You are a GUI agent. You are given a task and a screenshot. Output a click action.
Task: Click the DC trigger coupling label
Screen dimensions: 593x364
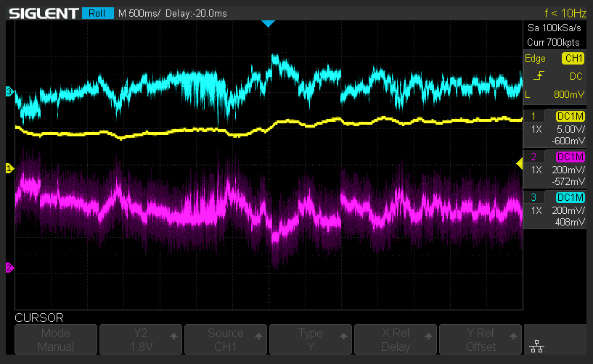tap(576, 76)
